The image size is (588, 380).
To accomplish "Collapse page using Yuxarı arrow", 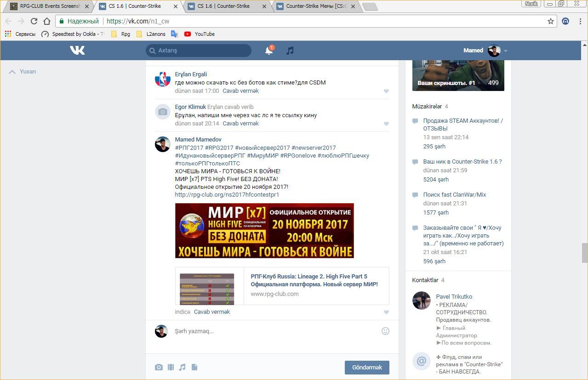I will (23, 72).
